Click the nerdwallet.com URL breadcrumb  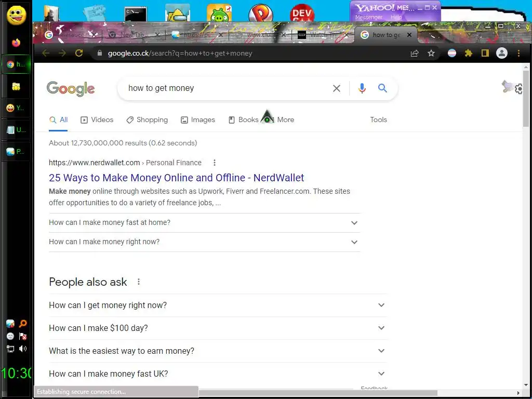click(125, 163)
